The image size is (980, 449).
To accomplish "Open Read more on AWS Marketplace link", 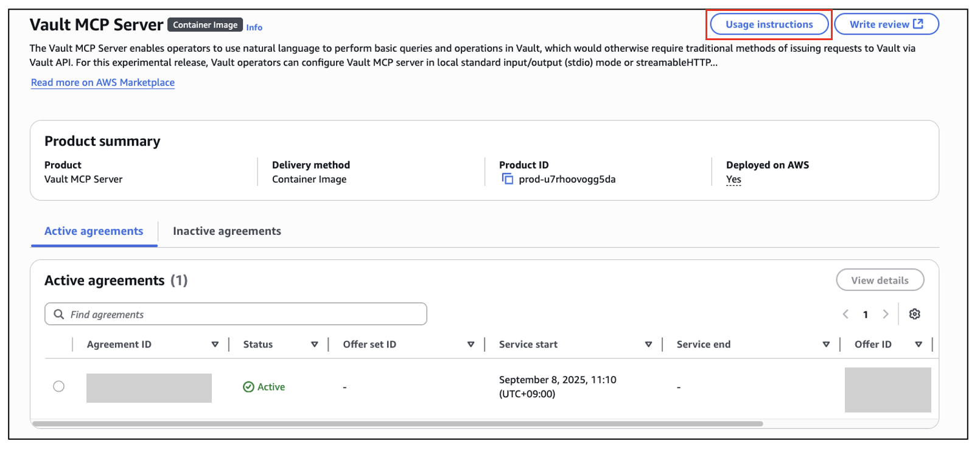I will point(103,82).
